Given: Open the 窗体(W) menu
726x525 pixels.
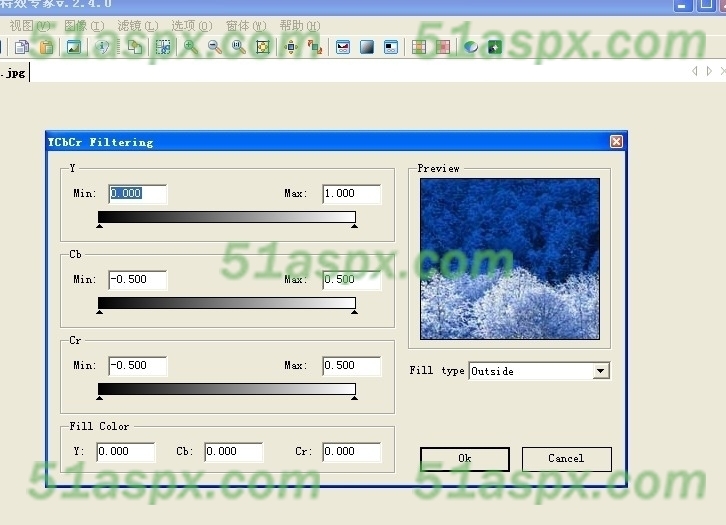Looking at the screenshot, I should (246, 26).
